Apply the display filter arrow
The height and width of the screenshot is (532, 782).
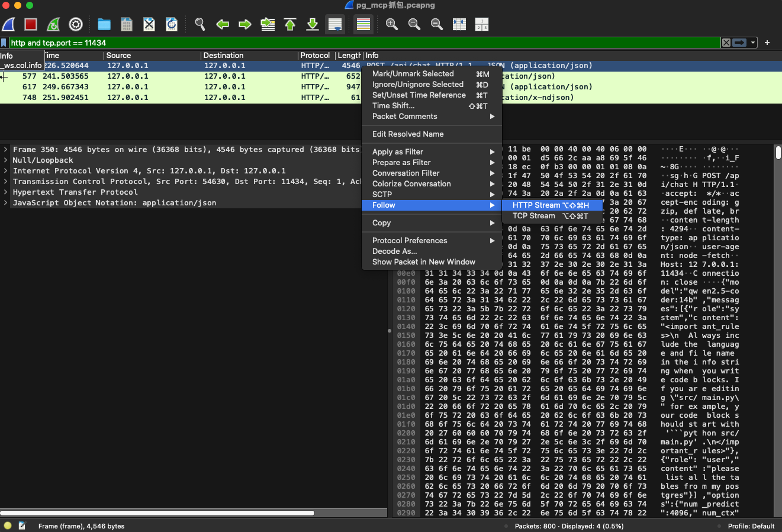pyautogui.click(x=739, y=43)
